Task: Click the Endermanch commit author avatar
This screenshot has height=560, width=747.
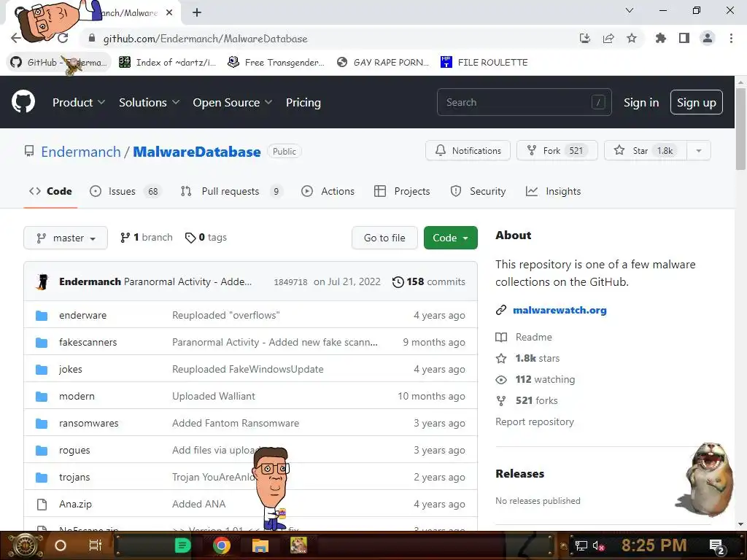Action: point(42,281)
